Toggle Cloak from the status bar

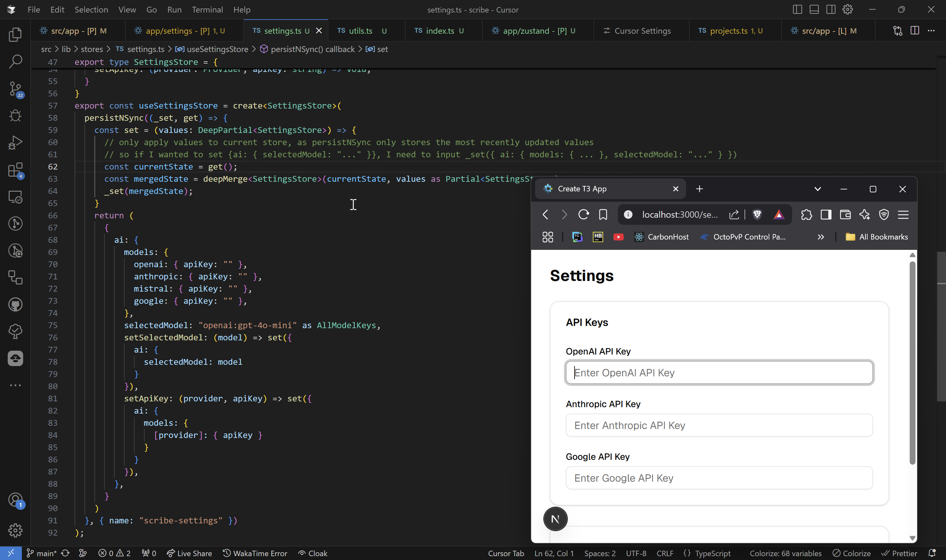coord(313,553)
